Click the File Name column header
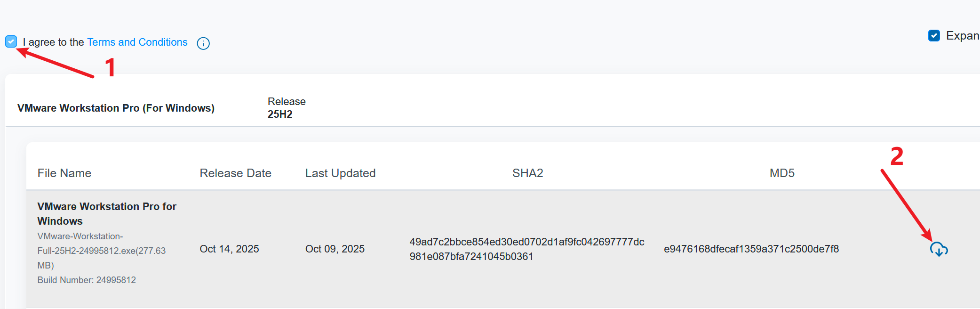This screenshot has height=309, width=980. [64, 173]
